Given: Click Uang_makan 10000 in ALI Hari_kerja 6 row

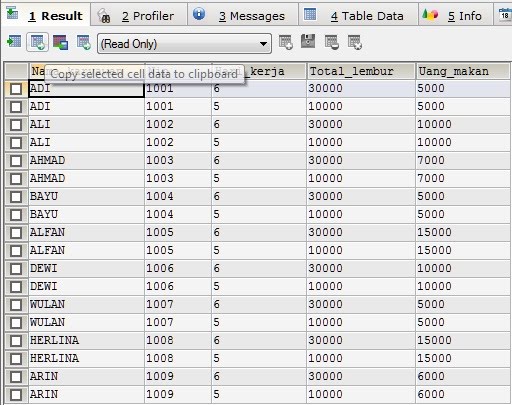Looking at the screenshot, I should pyautogui.click(x=463, y=124).
